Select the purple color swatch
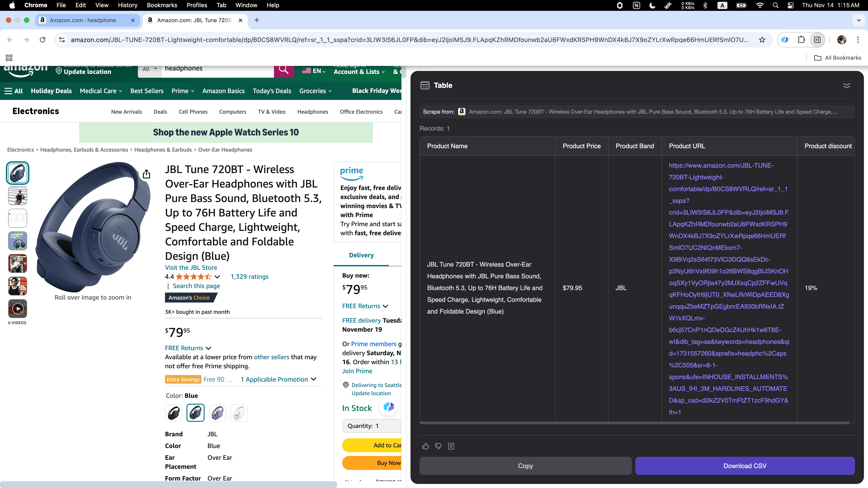This screenshot has width=868, height=488. click(x=217, y=413)
